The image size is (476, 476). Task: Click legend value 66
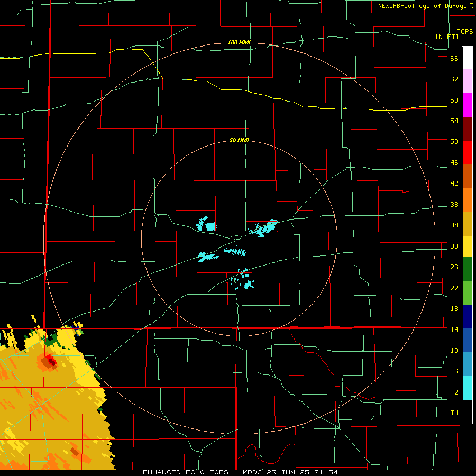click(x=454, y=58)
